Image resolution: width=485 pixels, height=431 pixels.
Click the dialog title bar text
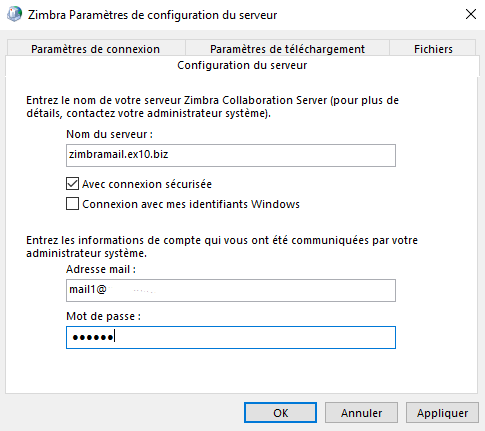pos(152,15)
